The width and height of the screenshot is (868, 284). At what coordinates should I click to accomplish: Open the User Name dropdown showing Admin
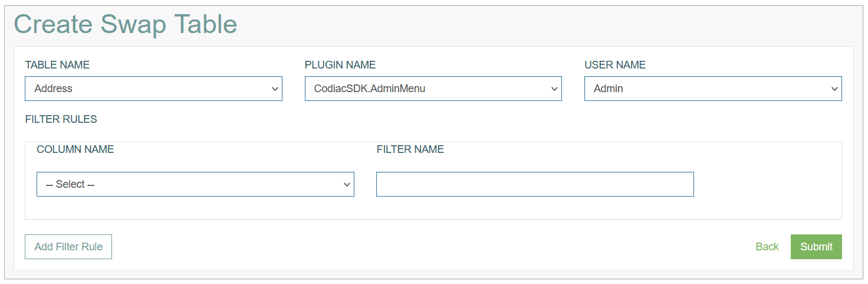(713, 89)
